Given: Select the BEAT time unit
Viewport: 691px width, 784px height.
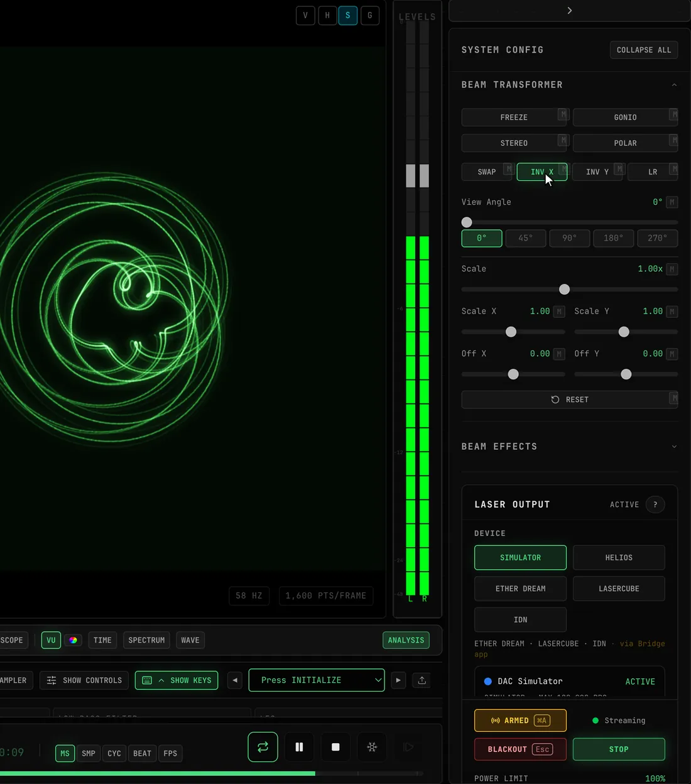Looking at the screenshot, I should click(x=142, y=753).
